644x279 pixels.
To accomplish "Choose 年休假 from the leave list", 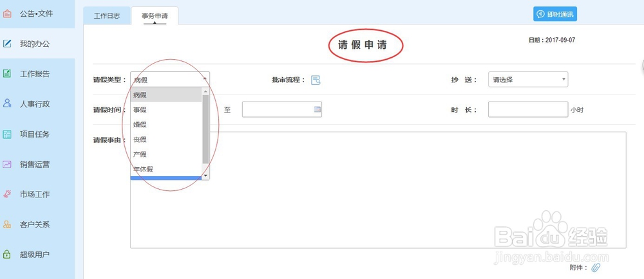I will click(x=166, y=169).
